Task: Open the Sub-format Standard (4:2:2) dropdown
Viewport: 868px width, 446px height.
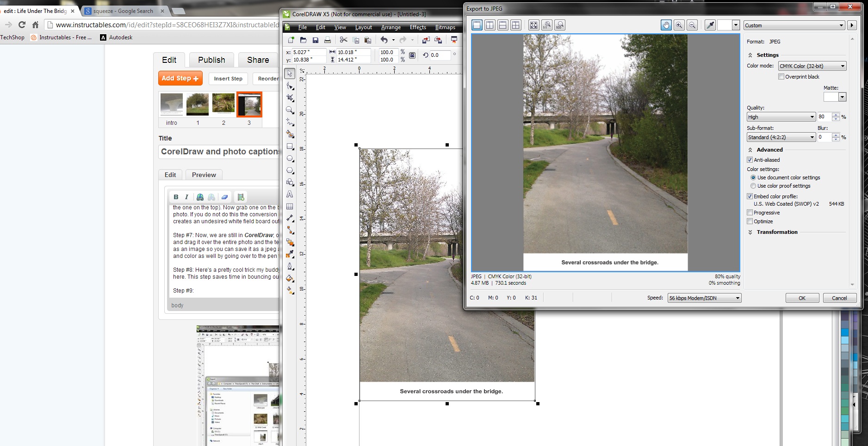Action: click(x=781, y=137)
